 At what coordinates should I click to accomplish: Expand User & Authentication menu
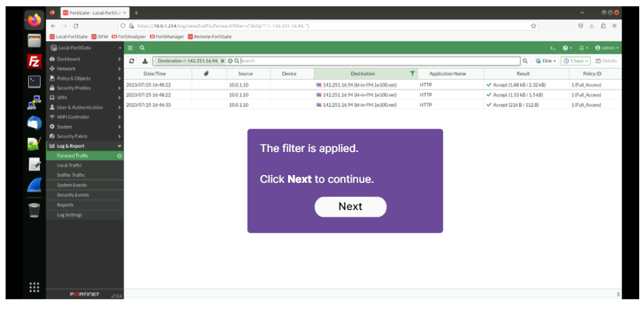[x=85, y=107]
